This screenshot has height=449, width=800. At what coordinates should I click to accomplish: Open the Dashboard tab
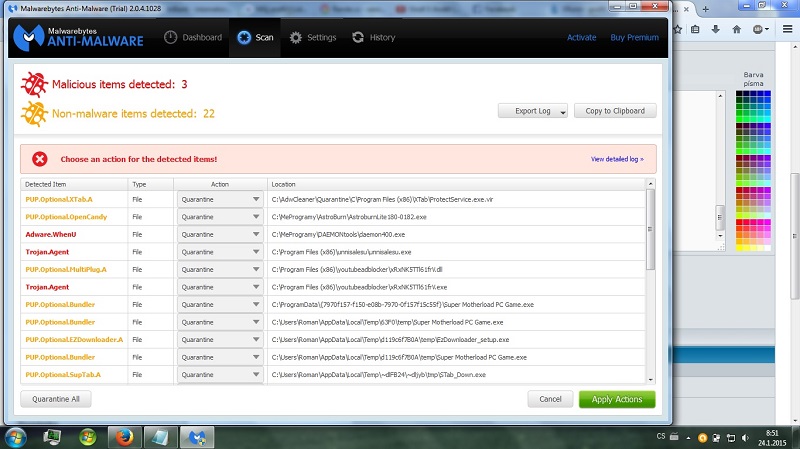[x=193, y=37]
